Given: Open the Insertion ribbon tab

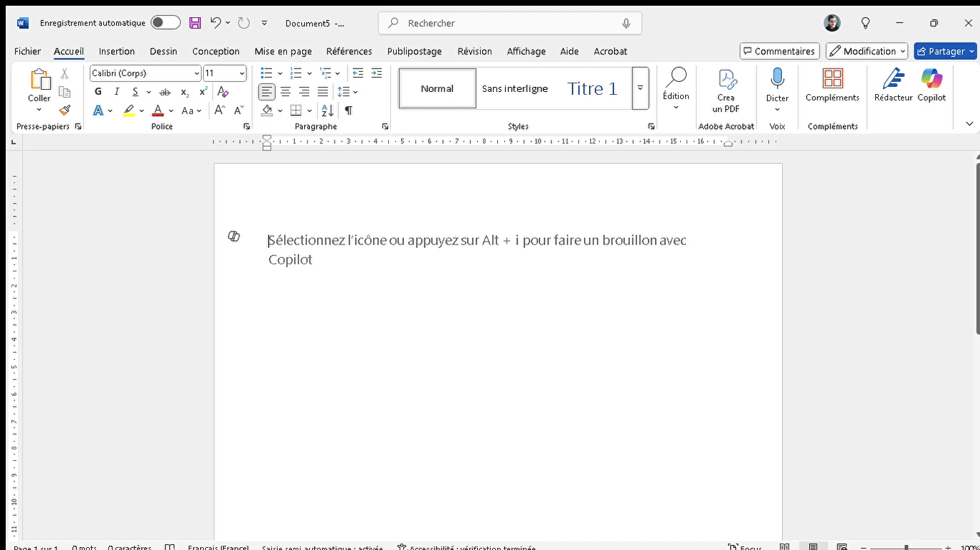Looking at the screenshot, I should tap(117, 51).
